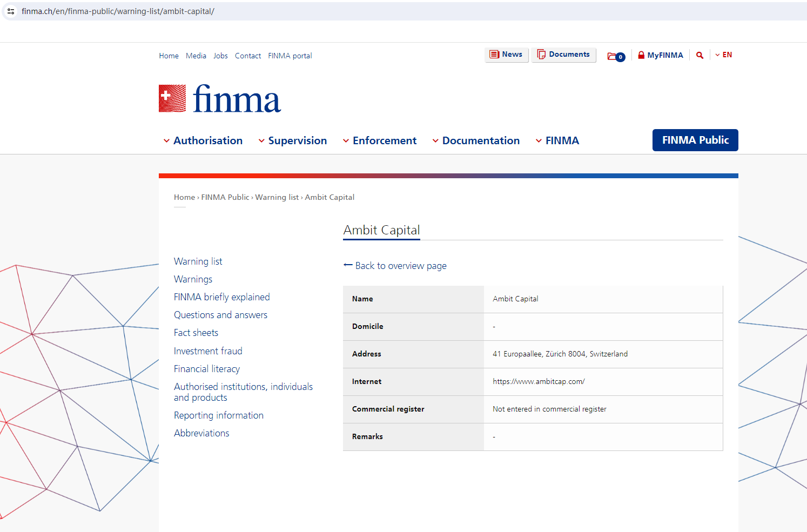Open the Documentation navigation menu
This screenshot has width=807, height=532.
click(476, 141)
